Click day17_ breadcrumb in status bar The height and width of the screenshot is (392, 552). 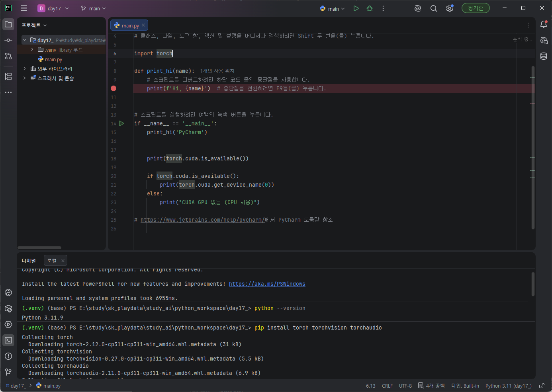click(x=16, y=386)
